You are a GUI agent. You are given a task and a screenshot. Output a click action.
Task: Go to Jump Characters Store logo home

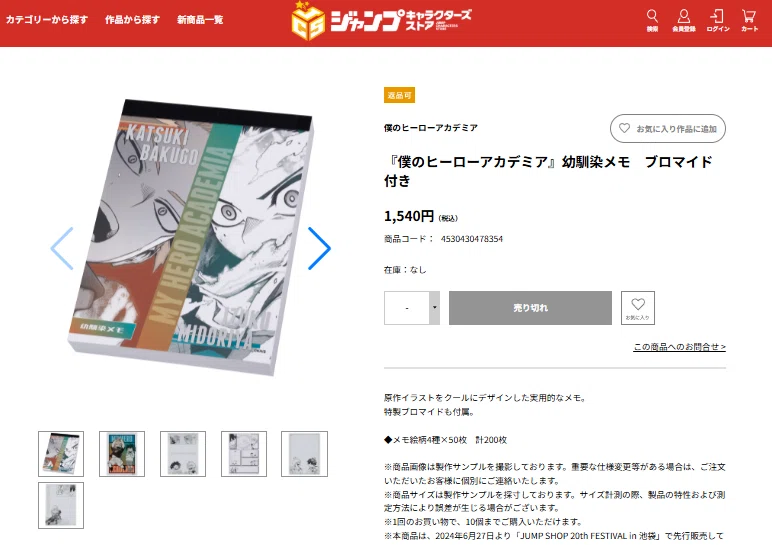[382, 22]
